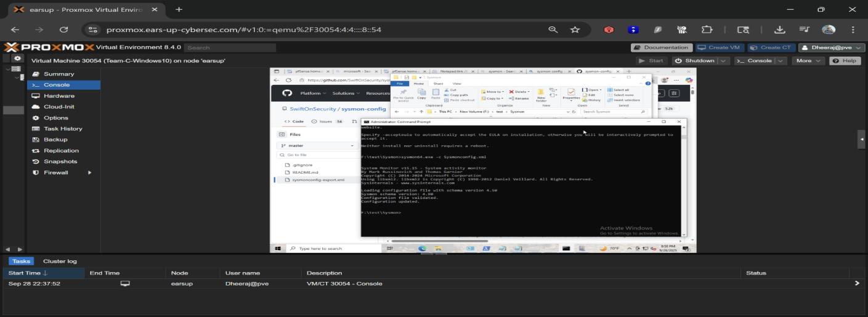Expand the Firewall submenu arrow

click(90, 172)
